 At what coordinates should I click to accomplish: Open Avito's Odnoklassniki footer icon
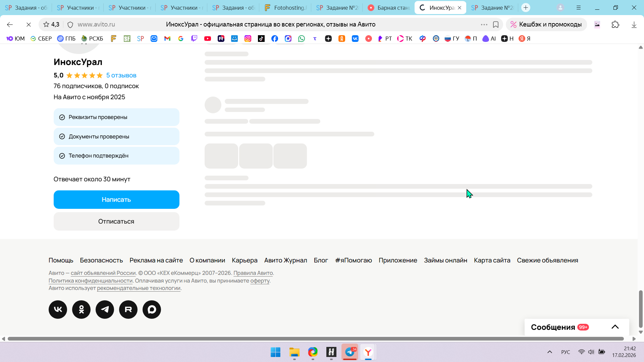81,309
